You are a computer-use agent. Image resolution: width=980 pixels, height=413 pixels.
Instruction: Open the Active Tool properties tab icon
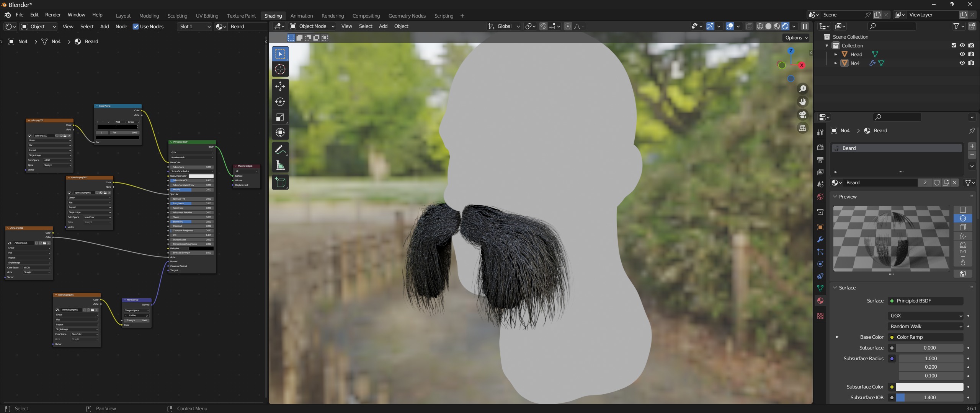pyautogui.click(x=820, y=132)
